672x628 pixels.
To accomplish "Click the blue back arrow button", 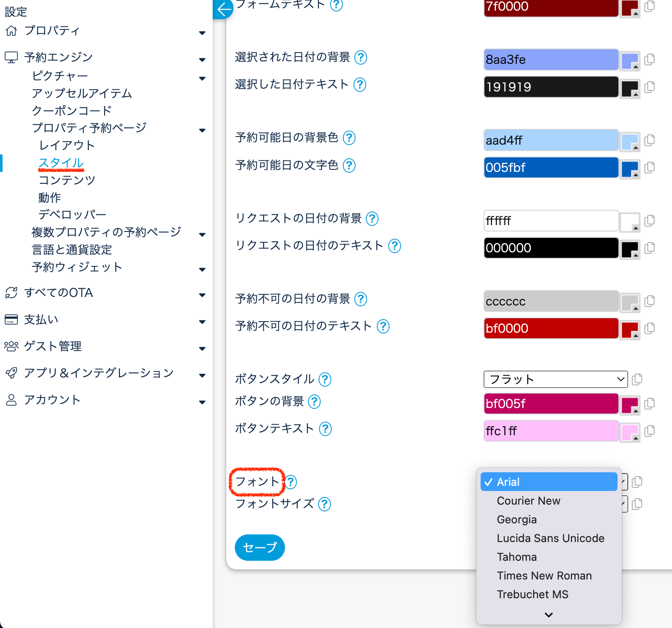I will click(x=223, y=9).
